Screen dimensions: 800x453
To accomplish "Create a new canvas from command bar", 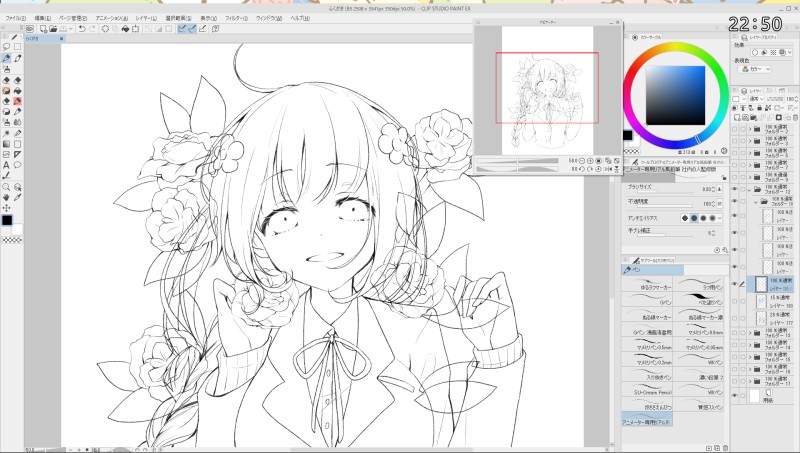I will coord(43,29).
